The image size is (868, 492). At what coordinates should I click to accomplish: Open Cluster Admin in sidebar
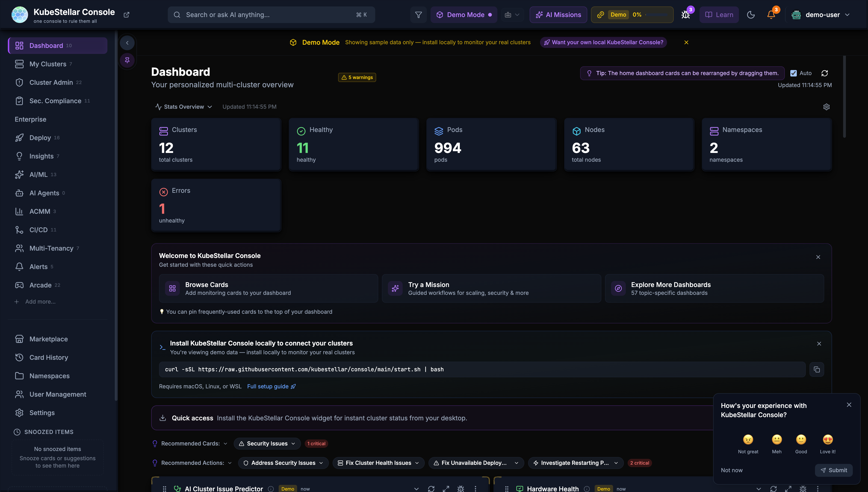tap(57, 82)
